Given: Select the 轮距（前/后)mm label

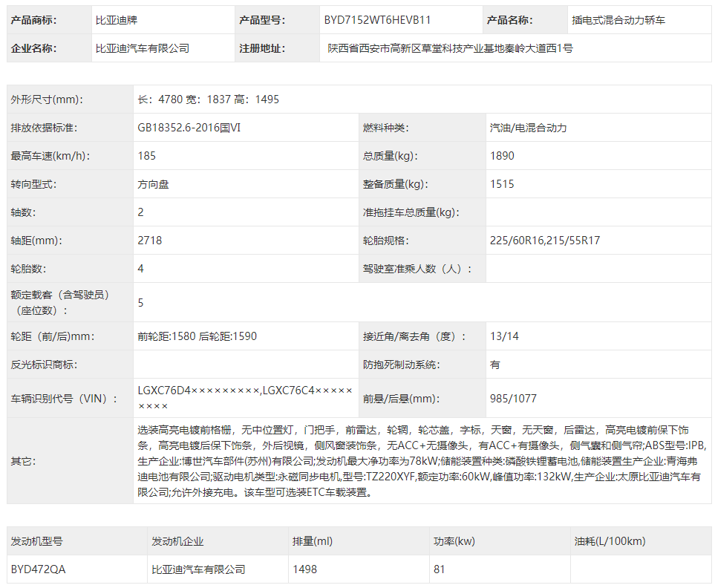Looking at the screenshot, I should pyautogui.click(x=53, y=336).
